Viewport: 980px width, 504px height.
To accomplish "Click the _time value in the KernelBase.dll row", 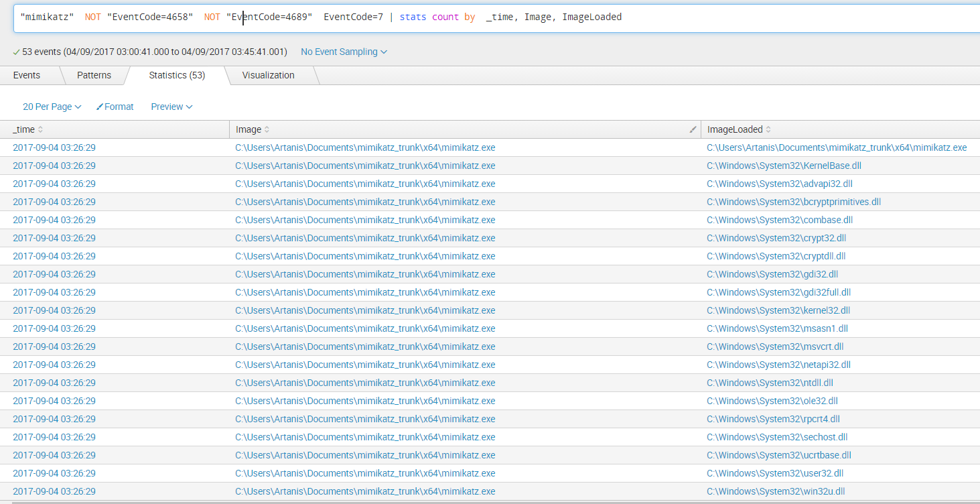I will point(54,166).
